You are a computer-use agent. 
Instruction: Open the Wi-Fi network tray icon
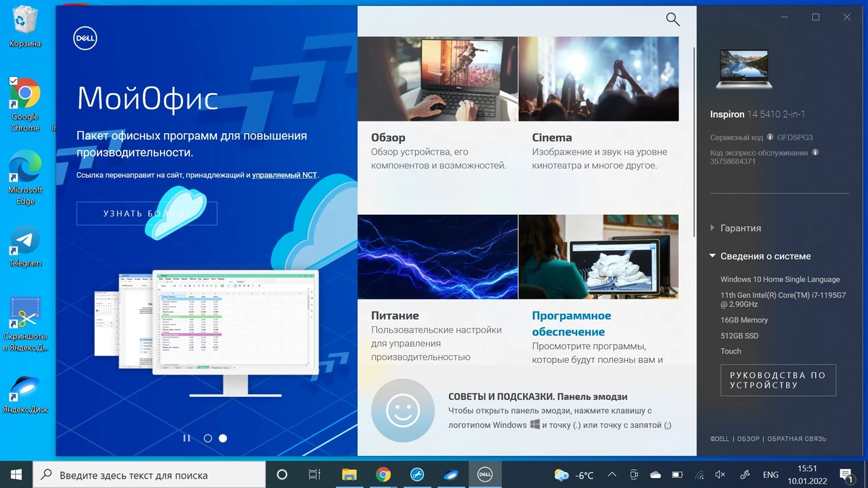[699, 475]
